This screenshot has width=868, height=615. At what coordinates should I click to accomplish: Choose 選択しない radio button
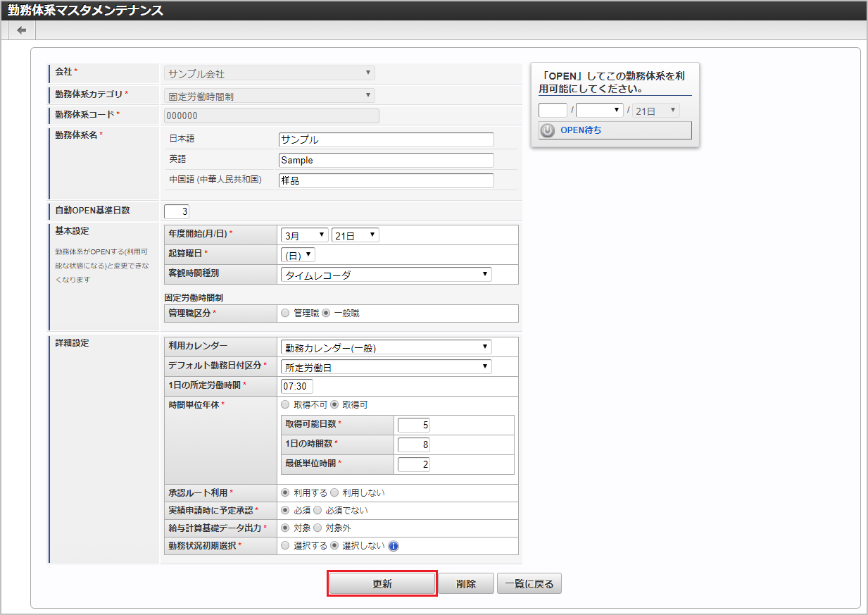(334, 546)
